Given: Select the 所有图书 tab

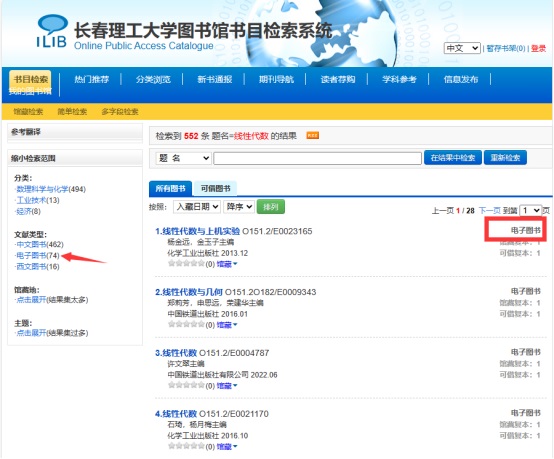Looking at the screenshot, I should pyautogui.click(x=170, y=188).
